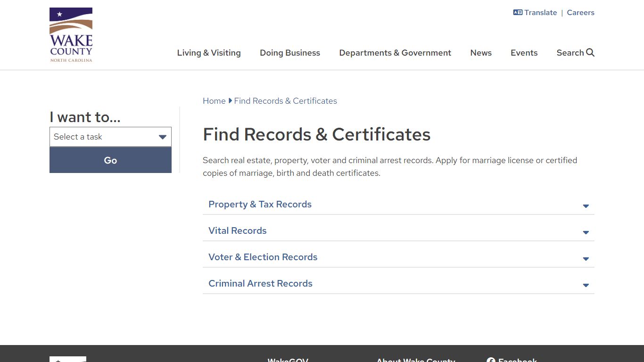
Task: Go to the Home breadcrumb link
Action: pos(214,101)
